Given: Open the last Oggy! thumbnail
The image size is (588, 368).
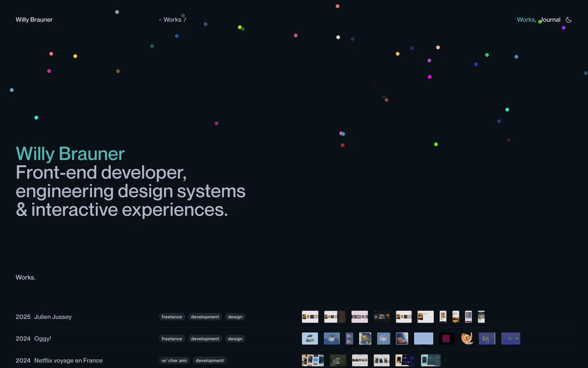Looking at the screenshot, I should [511, 339].
